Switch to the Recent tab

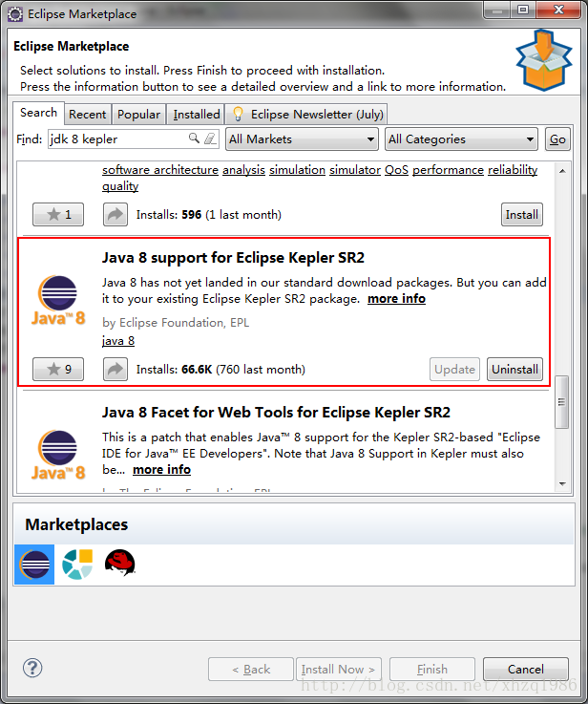click(x=88, y=114)
